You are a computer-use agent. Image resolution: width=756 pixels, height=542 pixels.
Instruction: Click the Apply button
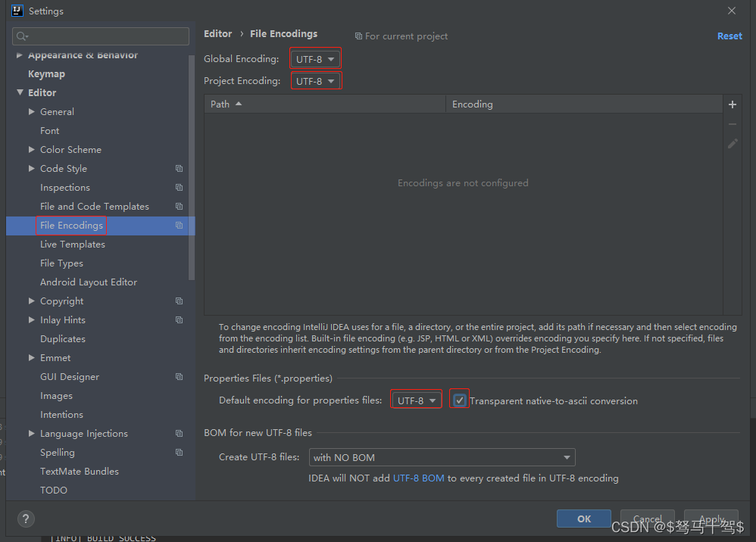[x=711, y=519]
